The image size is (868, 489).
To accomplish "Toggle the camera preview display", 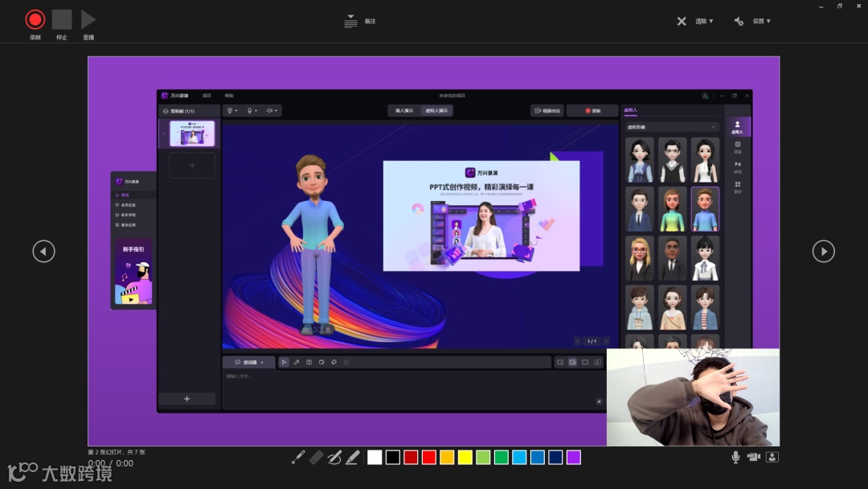I will coord(772,457).
